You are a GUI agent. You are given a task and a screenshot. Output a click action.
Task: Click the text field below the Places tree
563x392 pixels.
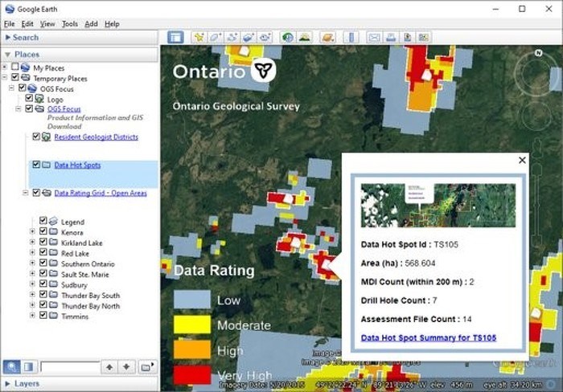click(70, 367)
